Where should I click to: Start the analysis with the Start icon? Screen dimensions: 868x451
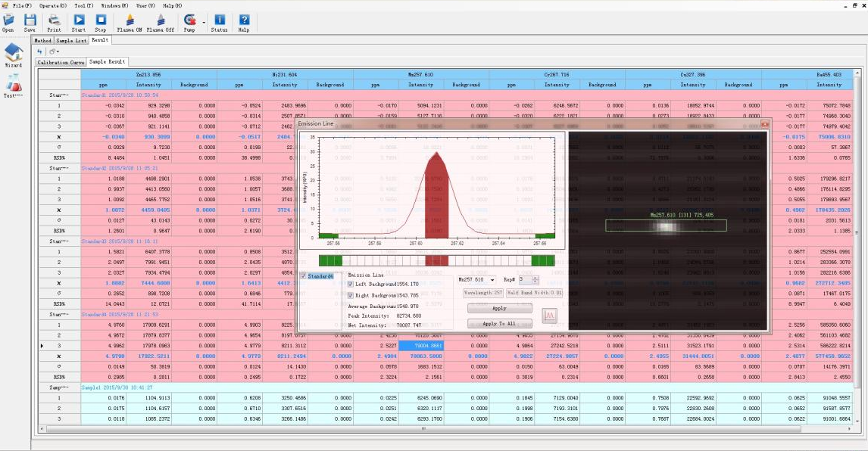tap(79, 20)
